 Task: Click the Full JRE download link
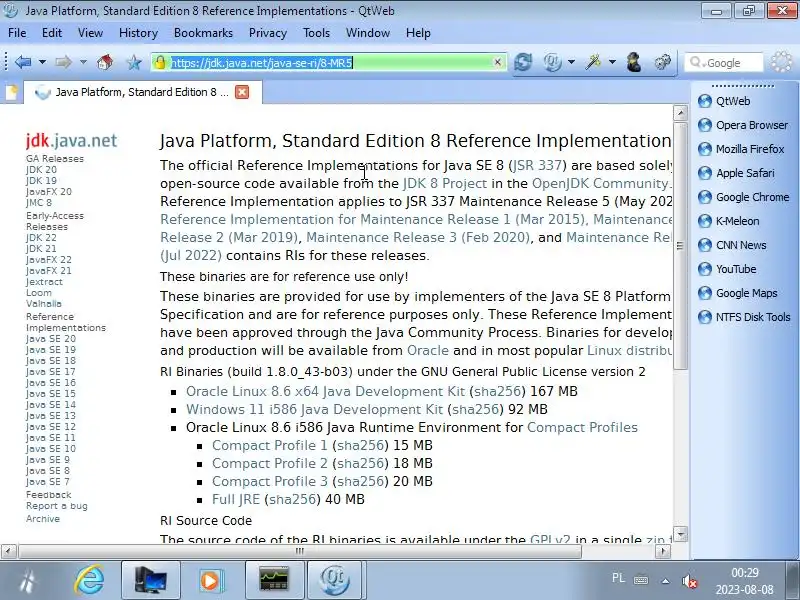tap(236, 499)
